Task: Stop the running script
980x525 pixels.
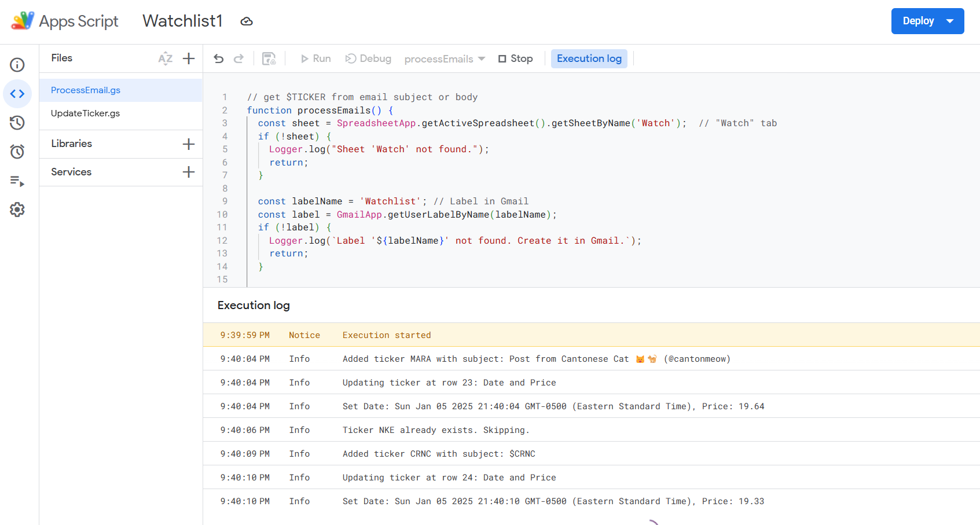Action: (515, 58)
